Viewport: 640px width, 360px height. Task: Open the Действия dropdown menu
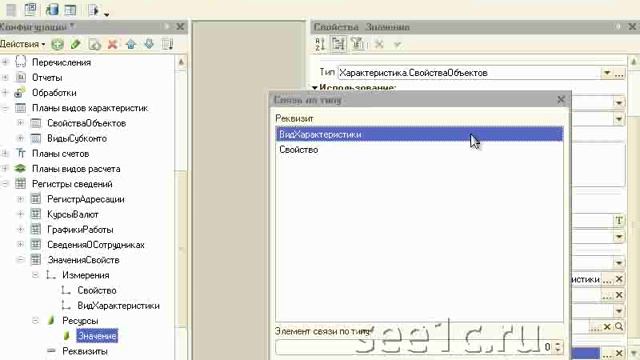click(22, 44)
